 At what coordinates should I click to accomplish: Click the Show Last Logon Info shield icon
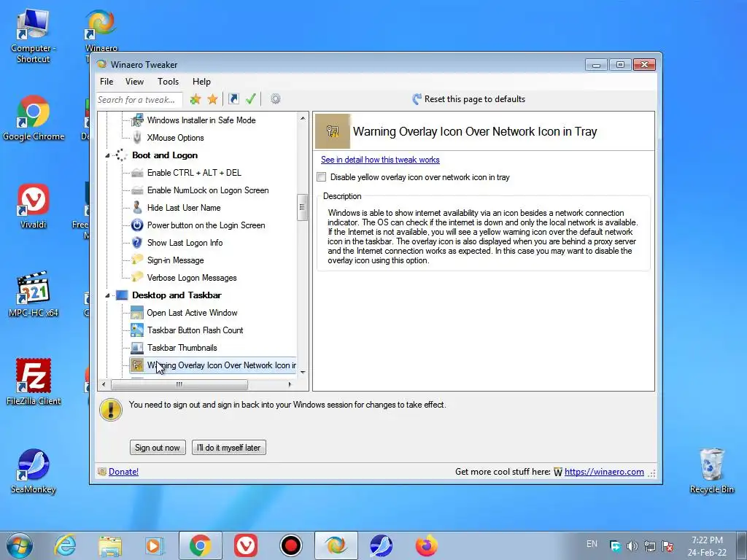coord(137,243)
